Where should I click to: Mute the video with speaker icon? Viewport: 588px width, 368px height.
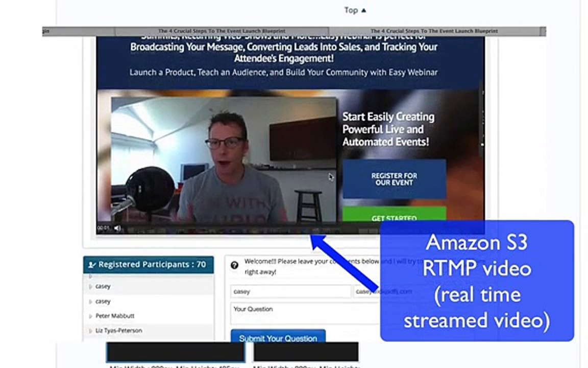coord(117,228)
